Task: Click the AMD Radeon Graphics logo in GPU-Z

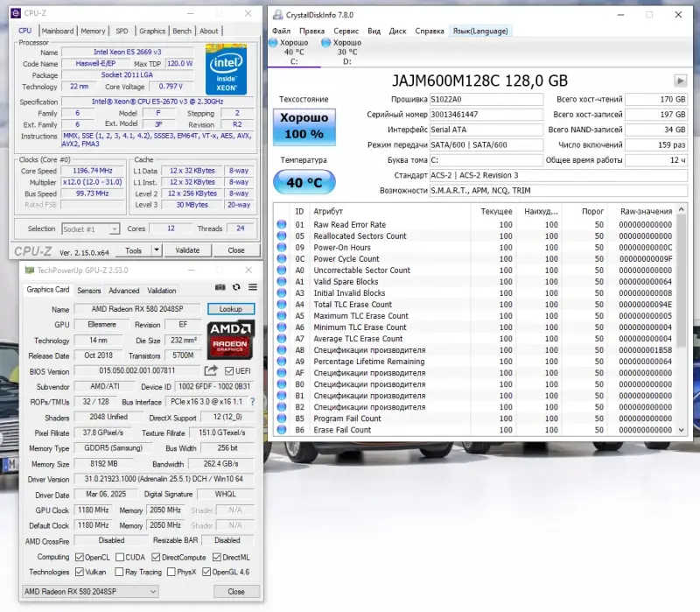Action: pos(231,340)
